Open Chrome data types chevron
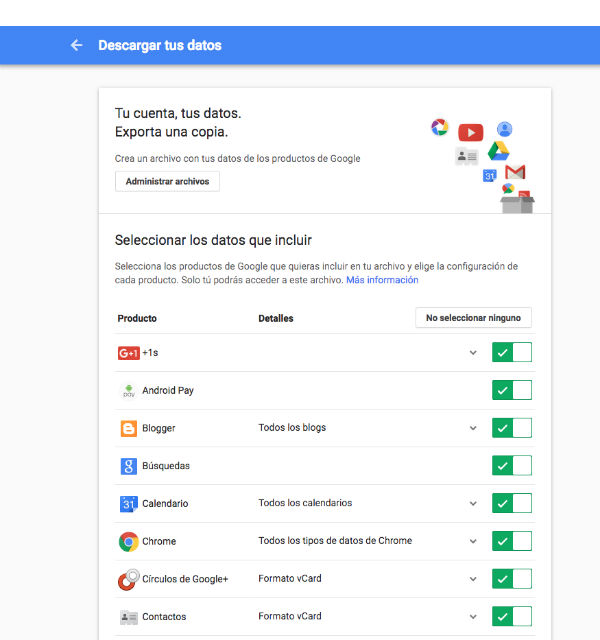This screenshot has height=640, width=600. coord(473,541)
